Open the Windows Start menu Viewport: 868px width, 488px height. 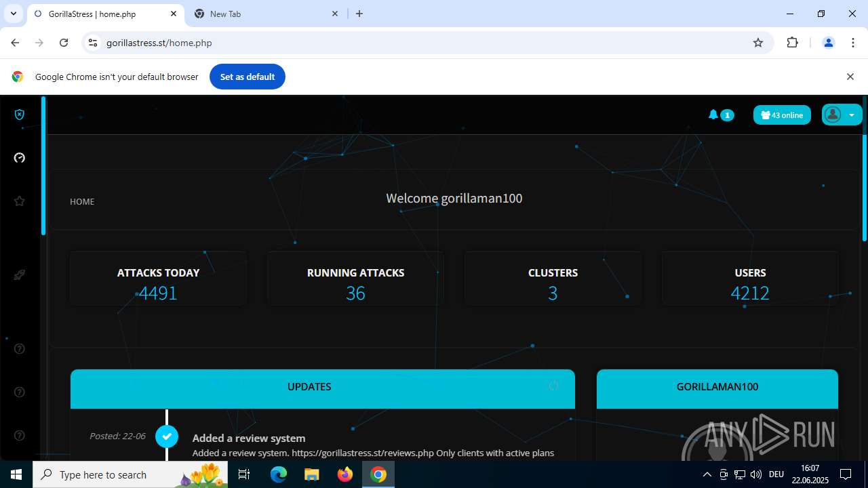point(16,474)
